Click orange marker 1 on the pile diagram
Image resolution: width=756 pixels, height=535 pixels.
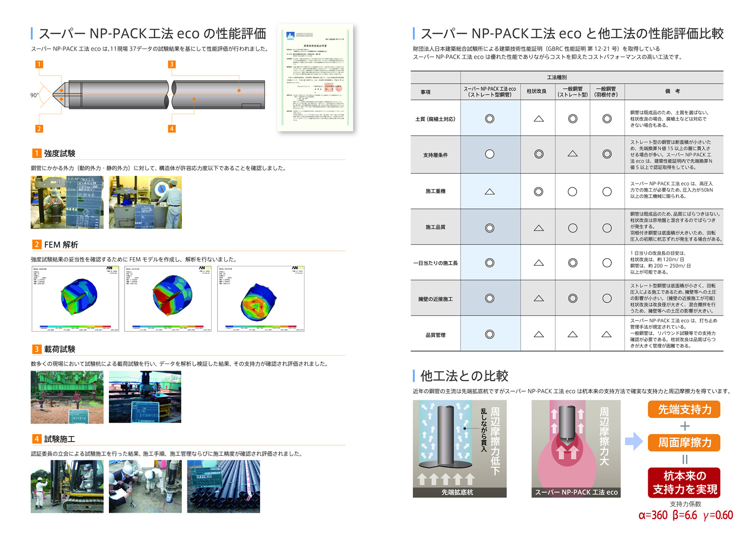[39, 64]
